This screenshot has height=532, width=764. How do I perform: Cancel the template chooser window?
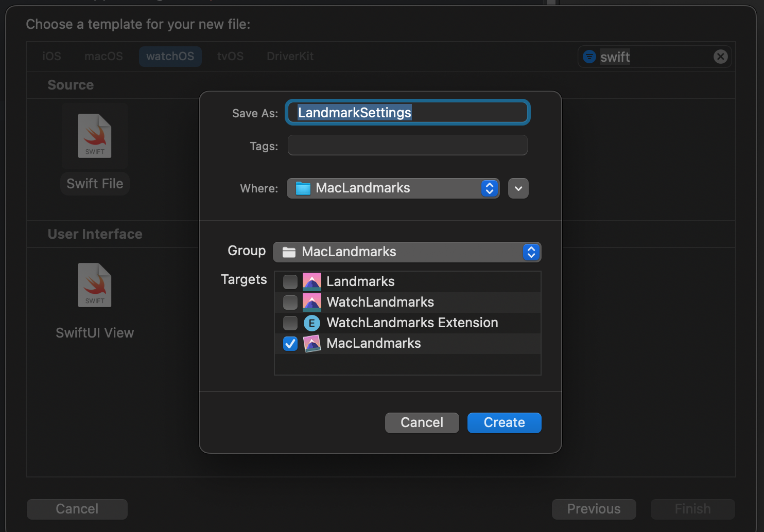click(x=77, y=509)
